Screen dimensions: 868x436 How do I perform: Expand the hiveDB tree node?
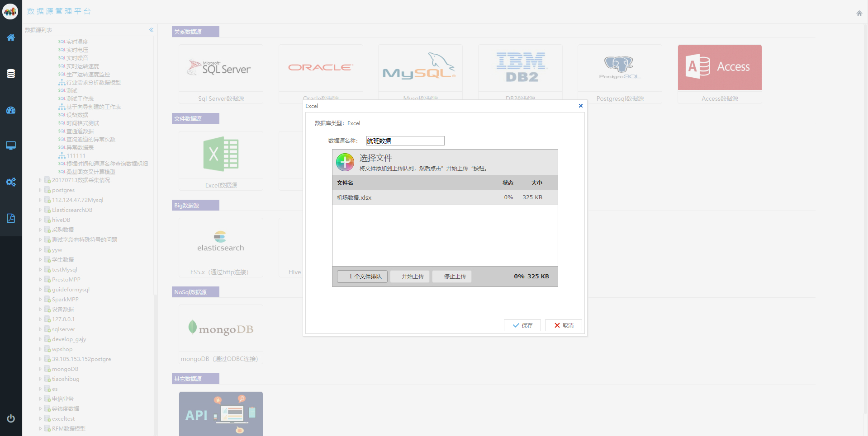(x=40, y=220)
